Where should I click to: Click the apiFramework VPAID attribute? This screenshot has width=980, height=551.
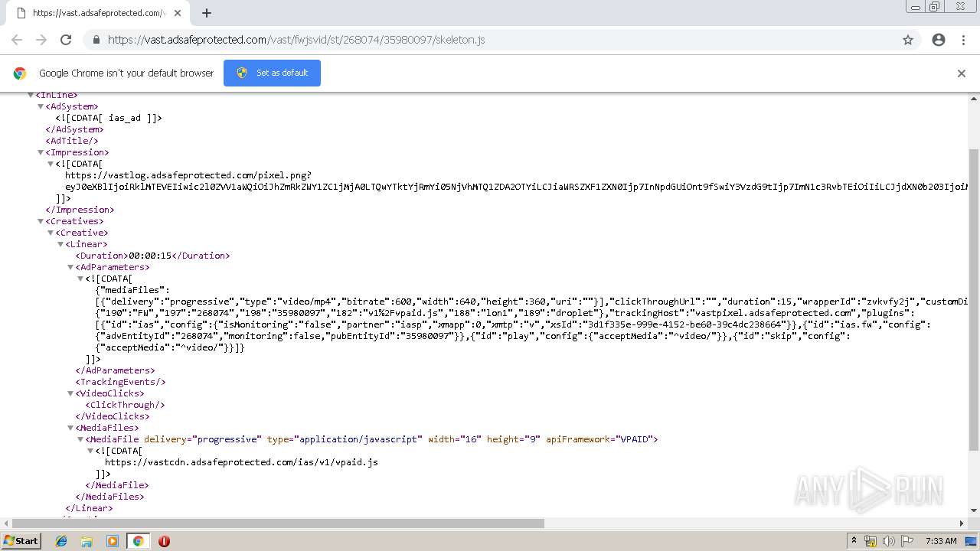599,439
